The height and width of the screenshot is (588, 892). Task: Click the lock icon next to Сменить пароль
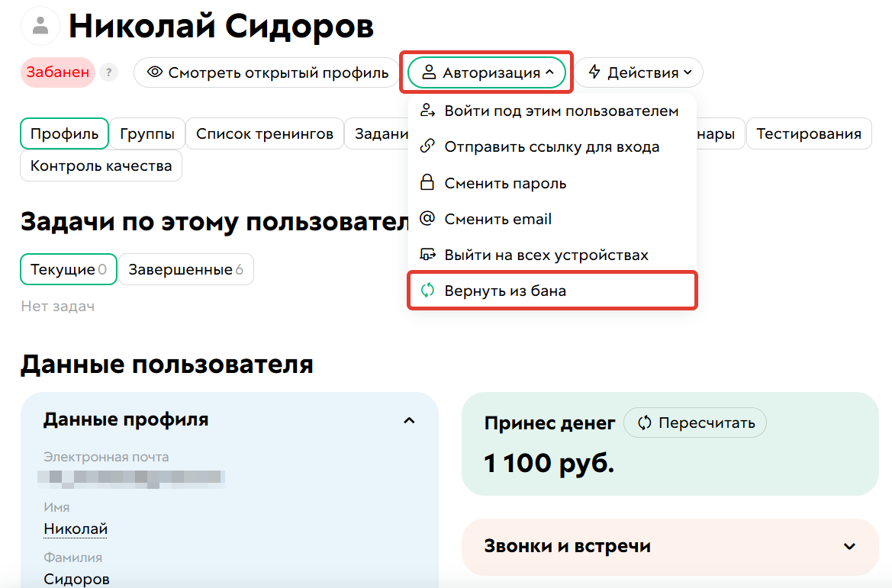coord(427,183)
